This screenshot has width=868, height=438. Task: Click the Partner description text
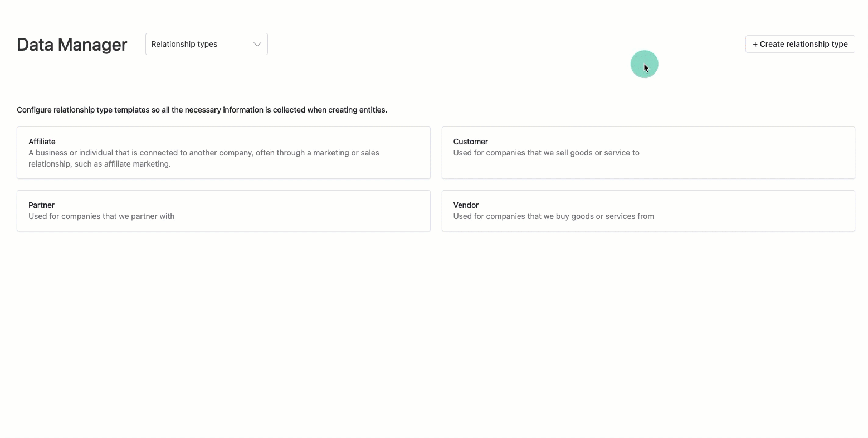point(101,216)
